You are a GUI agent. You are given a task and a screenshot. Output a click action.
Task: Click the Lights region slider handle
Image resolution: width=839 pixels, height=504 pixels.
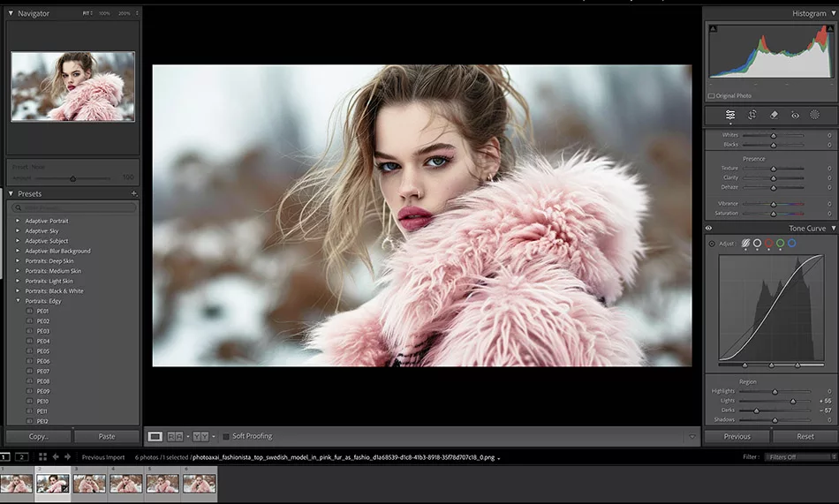[x=793, y=402]
